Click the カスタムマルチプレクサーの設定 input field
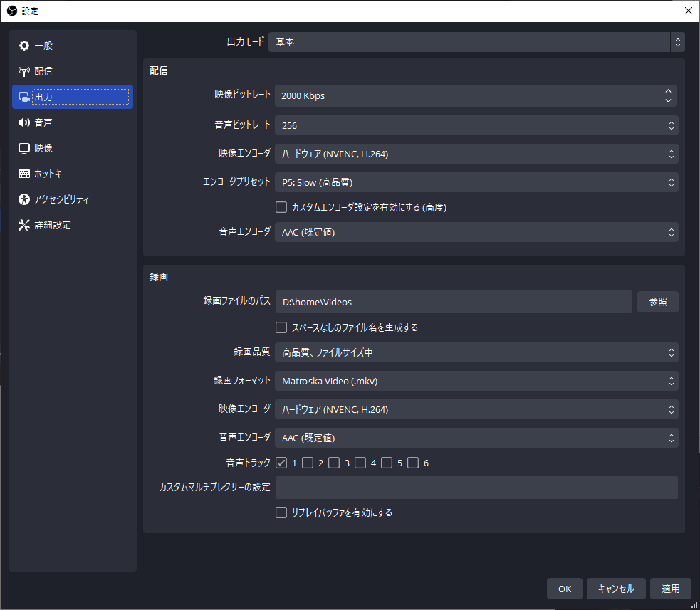This screenshot has width=700, height=610. (476, 488)
